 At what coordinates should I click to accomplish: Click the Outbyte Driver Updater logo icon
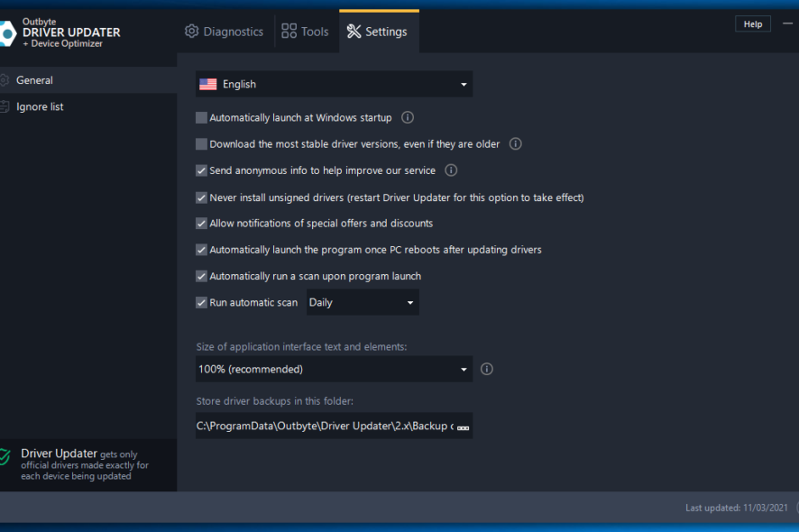point(7,33)
